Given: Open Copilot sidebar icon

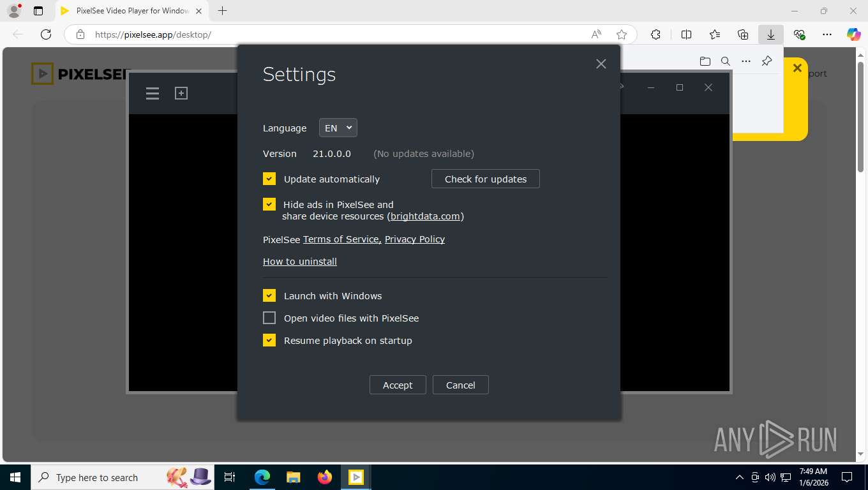Looking at the screenshot, I should click(x=853, y=34).
